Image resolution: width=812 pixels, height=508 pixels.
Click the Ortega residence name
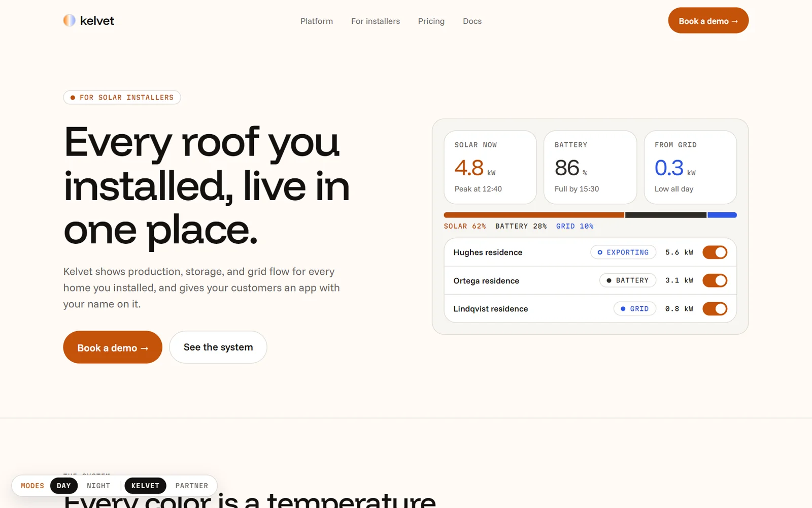point(486,281)
